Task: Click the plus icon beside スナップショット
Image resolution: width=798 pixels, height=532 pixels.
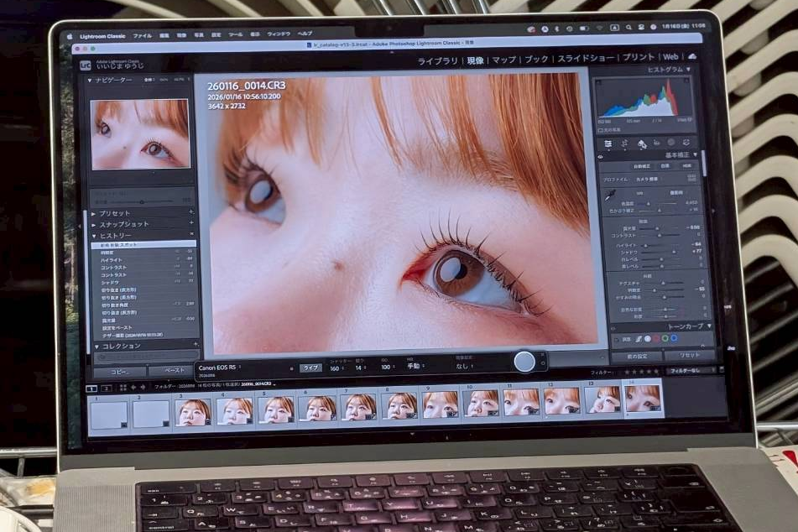Action: coord(192,224)
